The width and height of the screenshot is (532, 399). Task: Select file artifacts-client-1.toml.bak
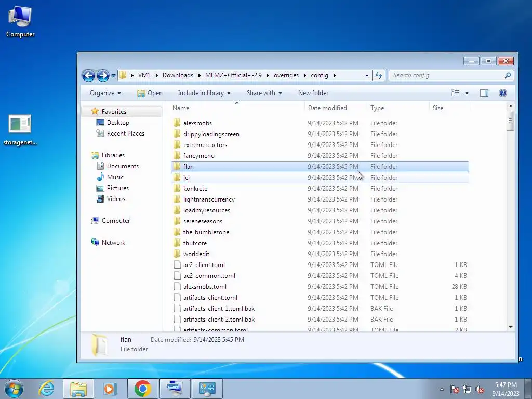point(320,309)
